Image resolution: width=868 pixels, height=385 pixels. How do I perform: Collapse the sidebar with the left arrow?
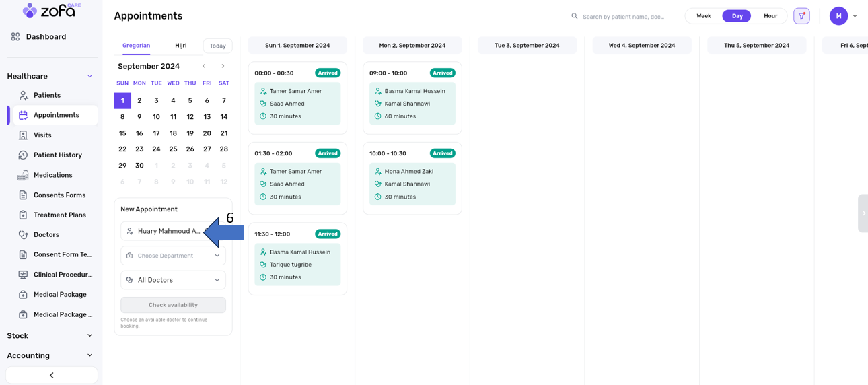click(x=52, y=375)
